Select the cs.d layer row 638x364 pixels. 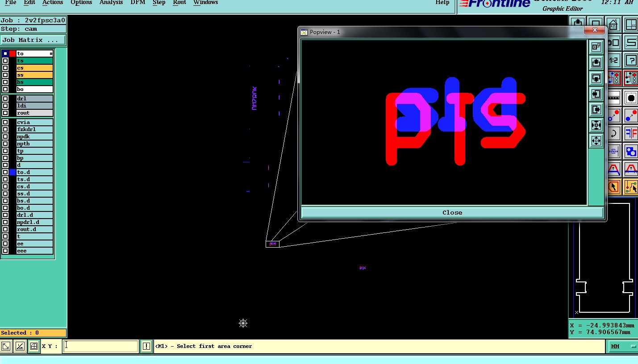coord(35,186)
